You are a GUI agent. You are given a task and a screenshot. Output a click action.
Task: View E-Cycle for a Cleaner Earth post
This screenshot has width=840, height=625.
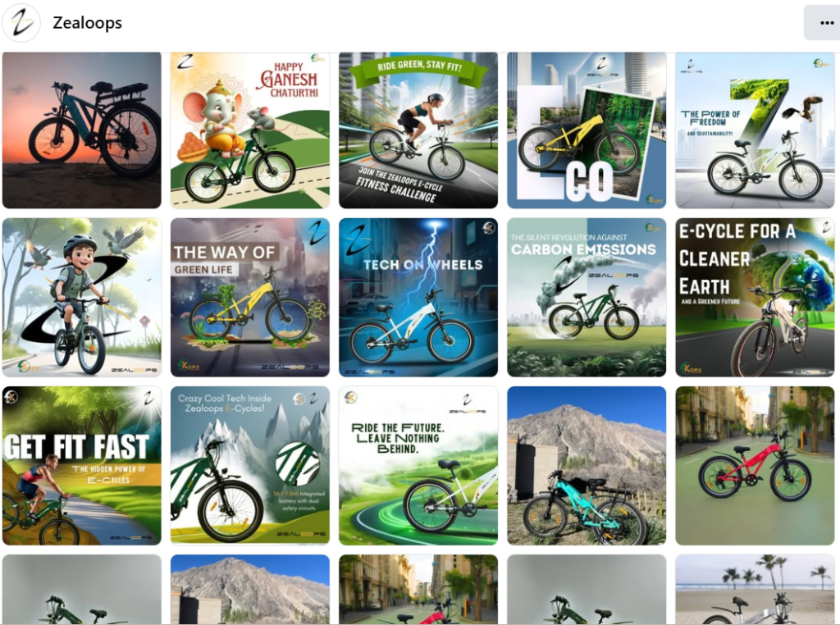(755, 297)
